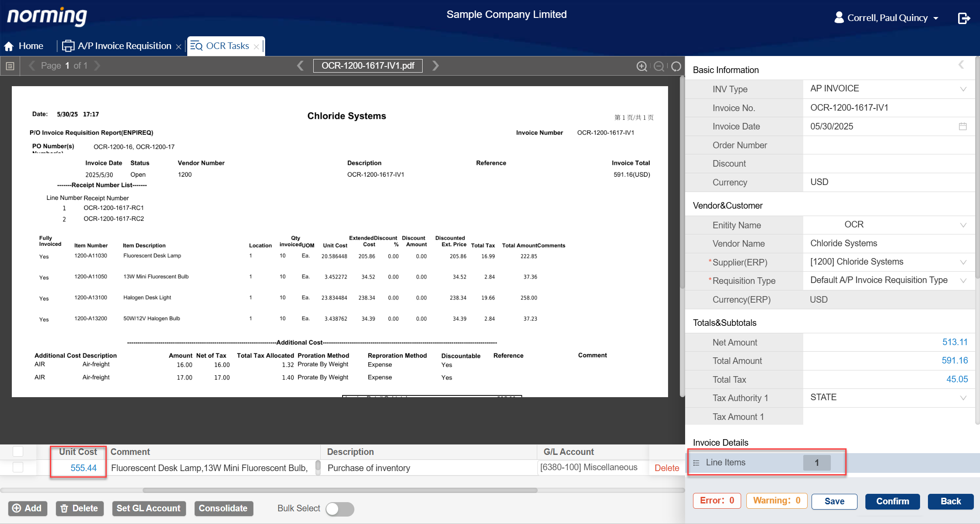Screen dimensions: 980x524
Task: Switch to the OCR Tasks tab
Action: pyautogui.click(x=220, y=46)
